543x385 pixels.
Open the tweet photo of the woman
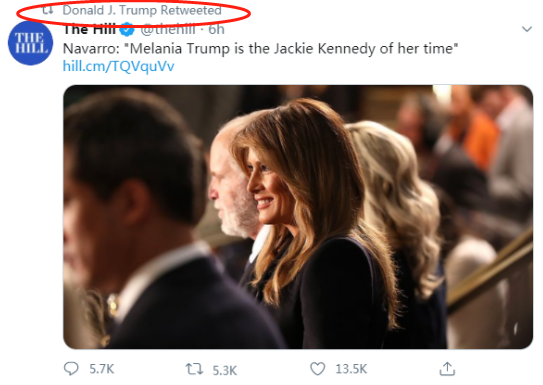(x=298, y=217)
